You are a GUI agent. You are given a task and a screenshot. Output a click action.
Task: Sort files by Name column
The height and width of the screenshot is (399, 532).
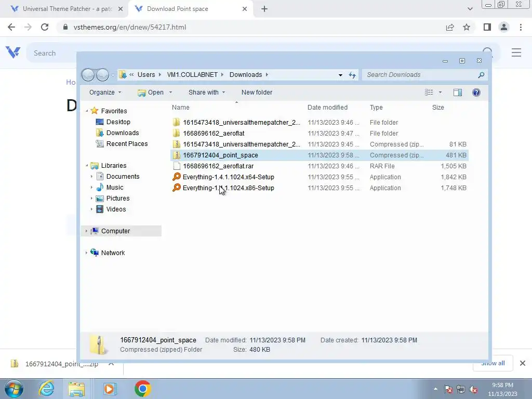click(180, 107)
